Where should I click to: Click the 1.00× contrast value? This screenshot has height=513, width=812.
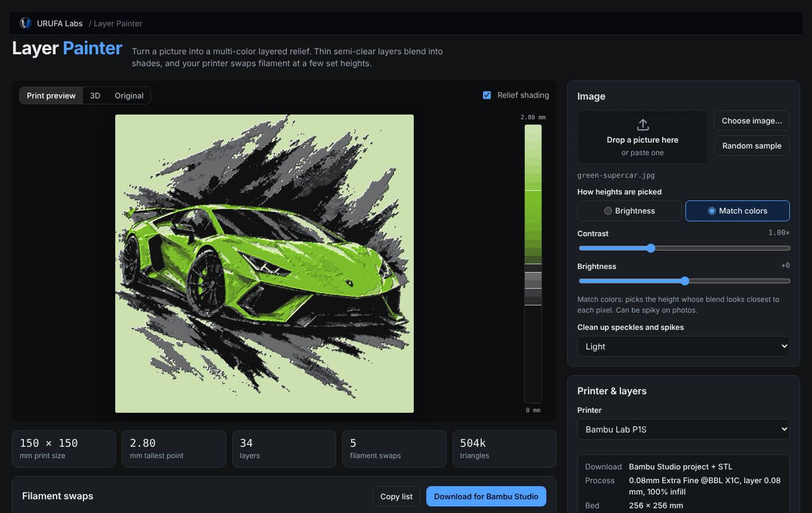click(779, 233)
